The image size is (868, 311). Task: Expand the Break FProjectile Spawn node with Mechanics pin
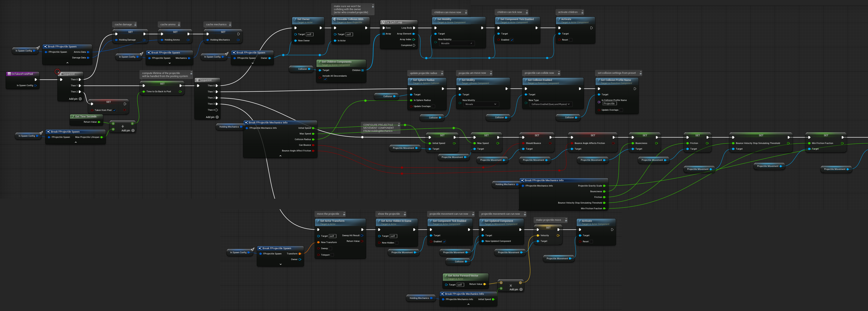[170, 63]
